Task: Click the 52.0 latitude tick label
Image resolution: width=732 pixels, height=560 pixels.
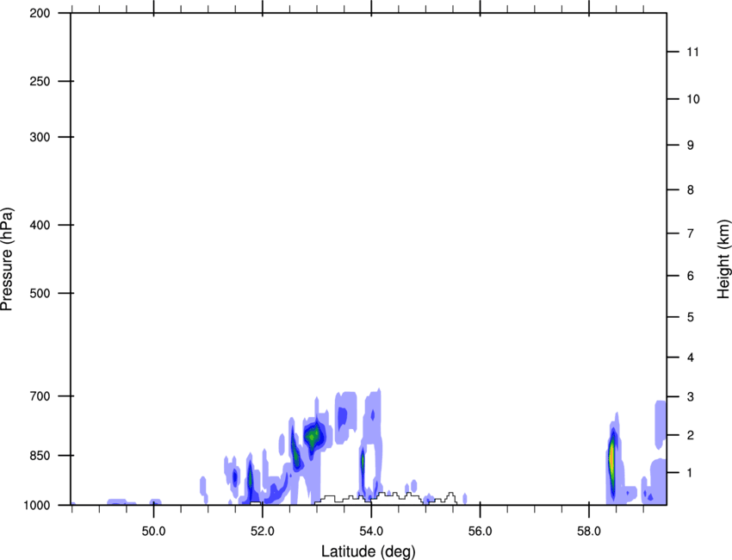Action: pyautogui.click(x=263, y=532)
